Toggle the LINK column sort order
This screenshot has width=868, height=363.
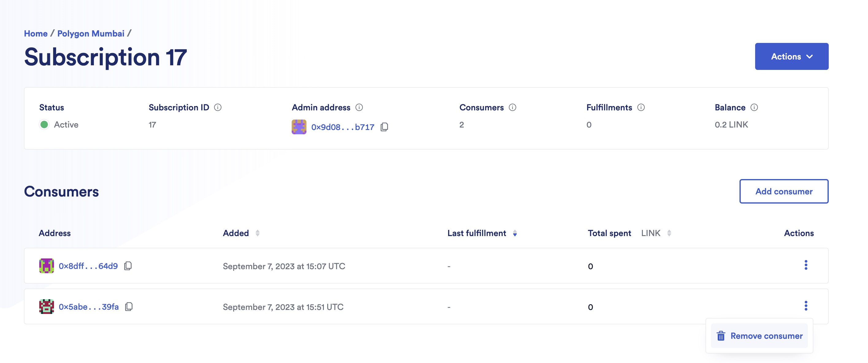(x=669, y=233)
